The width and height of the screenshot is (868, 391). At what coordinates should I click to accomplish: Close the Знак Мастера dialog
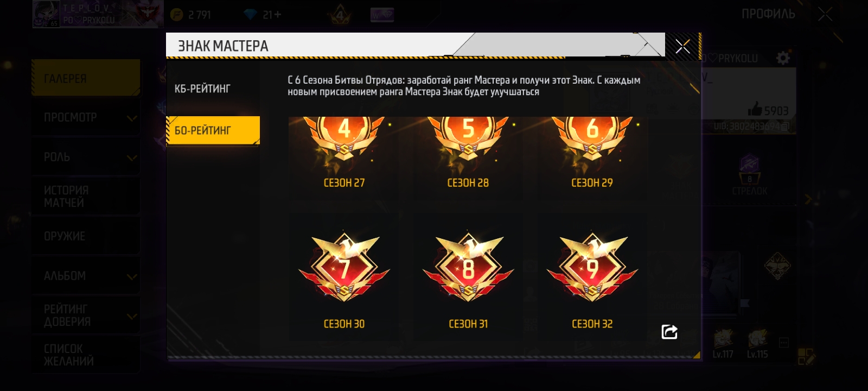[x=682, y=47]
